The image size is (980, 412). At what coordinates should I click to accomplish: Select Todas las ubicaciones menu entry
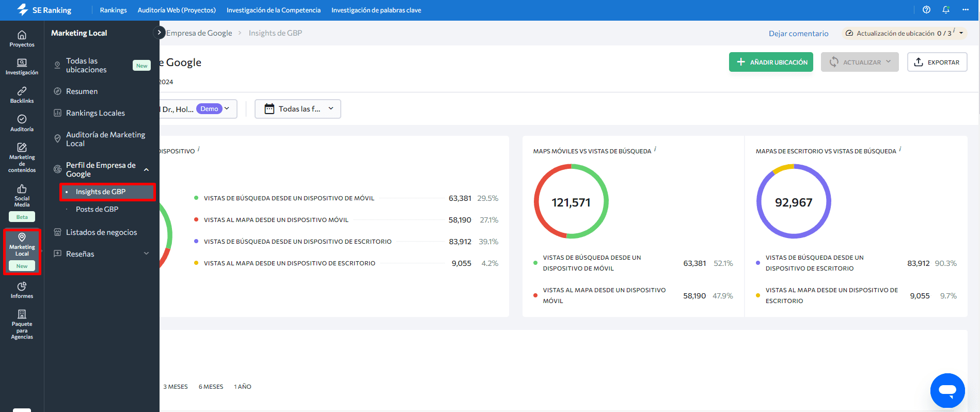(x=102, y=66)
